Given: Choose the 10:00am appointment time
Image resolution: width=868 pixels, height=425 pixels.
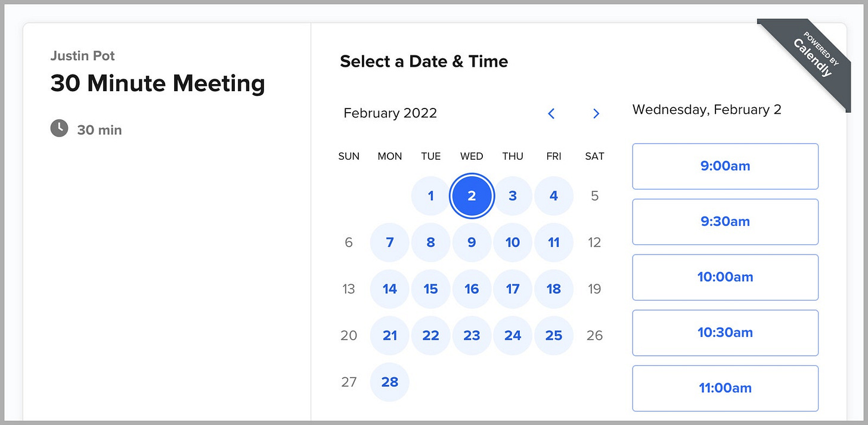Looking at the screenshot, I should click(x=725, y=277).
